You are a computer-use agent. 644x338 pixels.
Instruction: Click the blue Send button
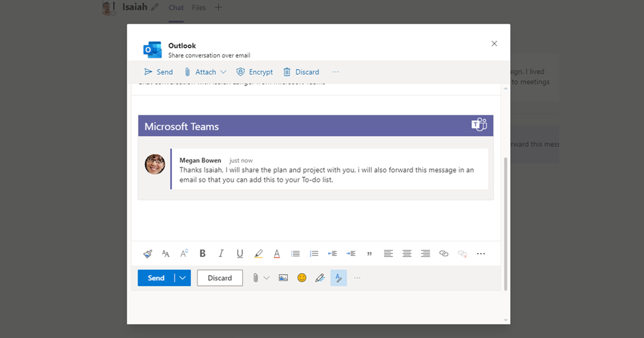pos(156,277)
